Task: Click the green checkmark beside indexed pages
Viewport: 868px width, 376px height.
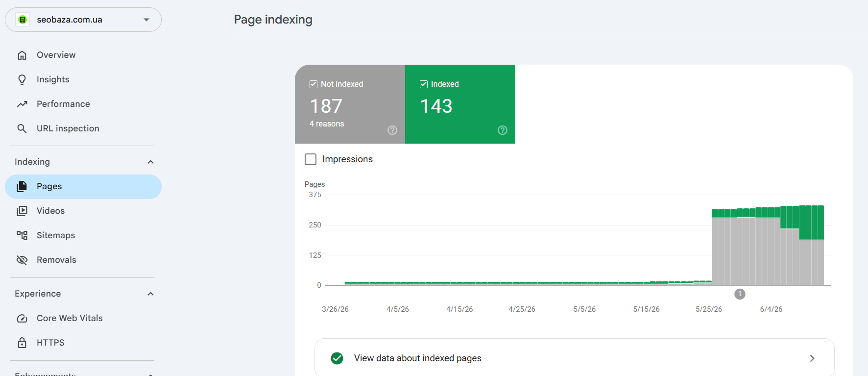Action: tap(337, 358)
